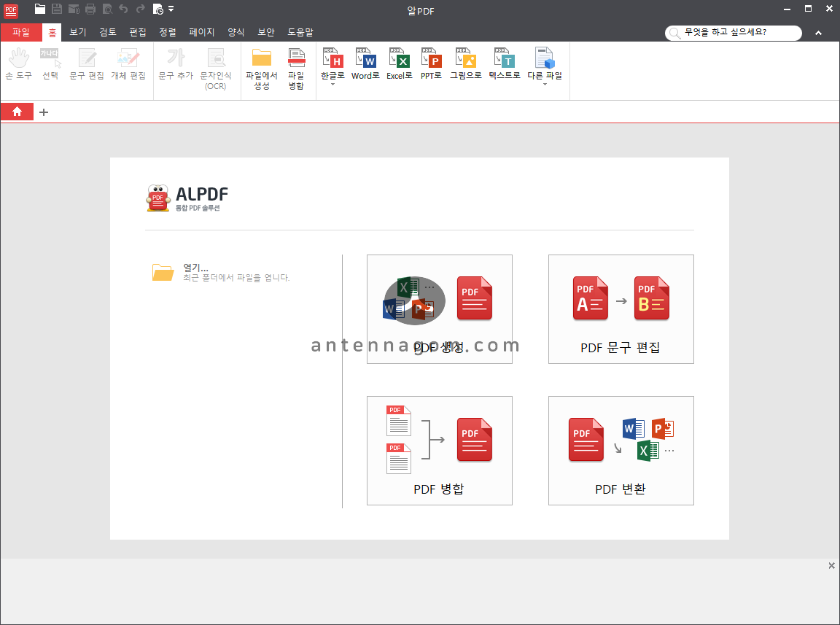Add a new tab with plus button
Viewport: 840px width, 625px height.
(44, 112)
